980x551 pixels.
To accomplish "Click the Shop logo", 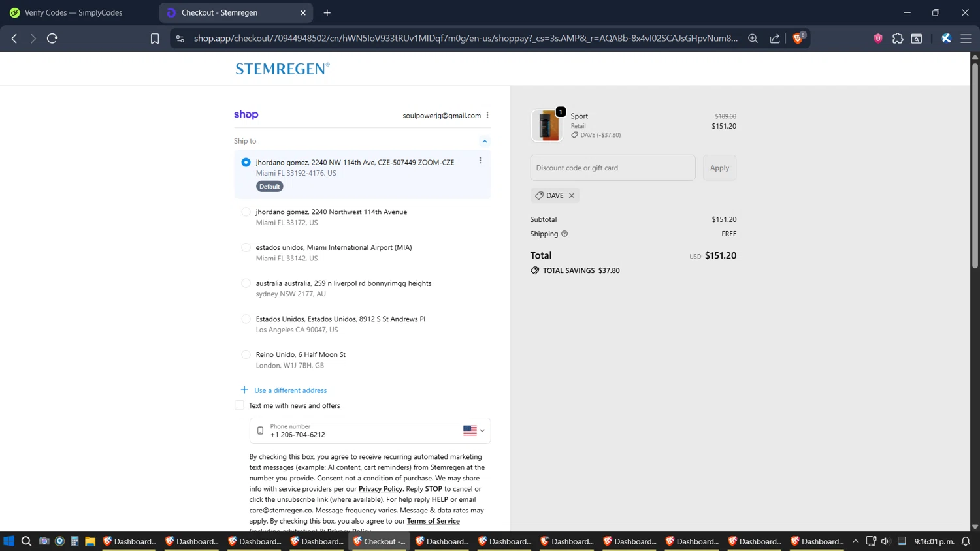I will (246, 114).
